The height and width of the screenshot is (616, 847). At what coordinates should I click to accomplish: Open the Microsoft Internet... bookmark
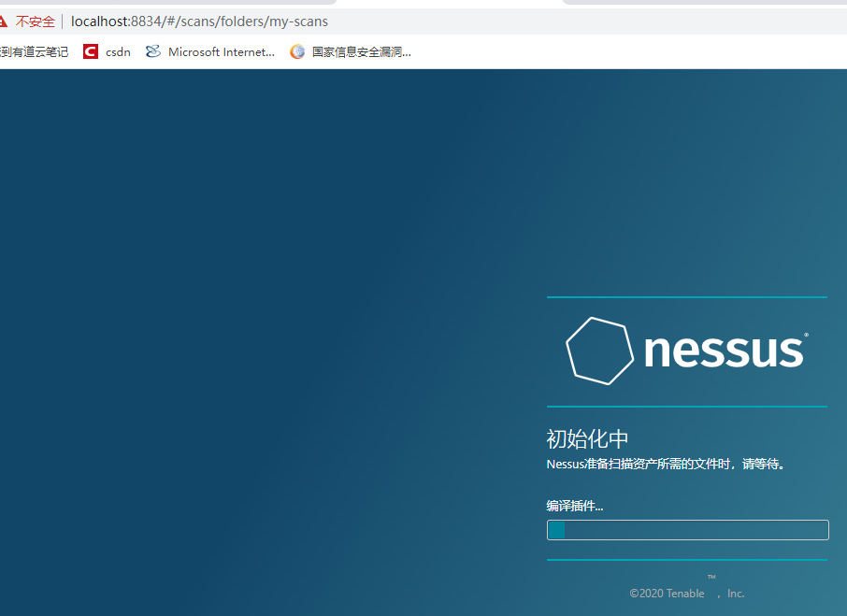pos(222,51)
